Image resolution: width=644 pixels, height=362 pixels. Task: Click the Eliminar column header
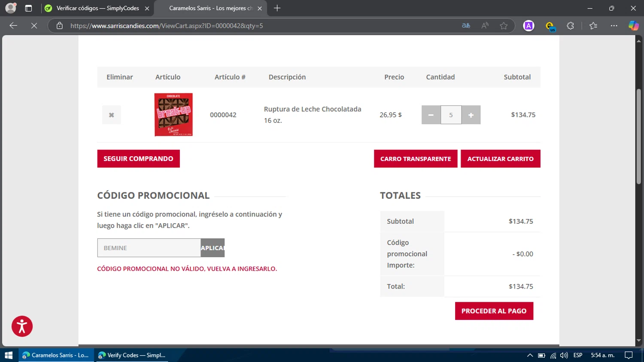pyautogui.click(x=119, y=77)
